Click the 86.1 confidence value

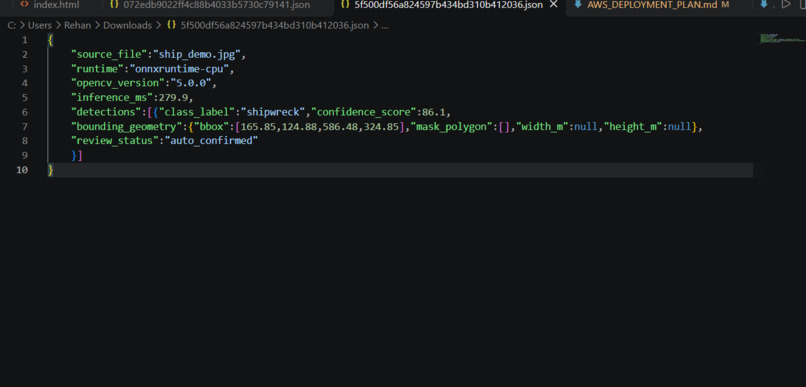(433, 112)
